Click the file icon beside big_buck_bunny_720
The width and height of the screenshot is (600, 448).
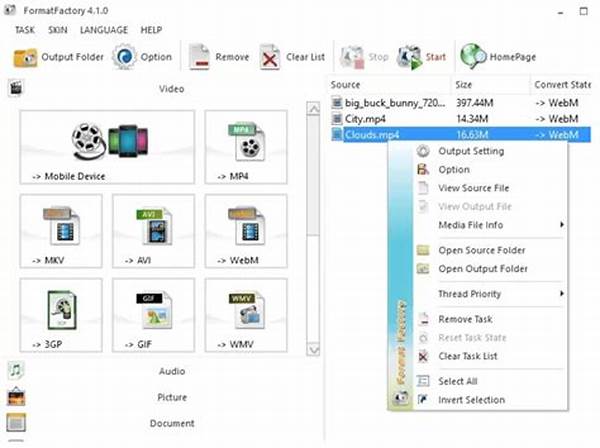coord(336,103)
